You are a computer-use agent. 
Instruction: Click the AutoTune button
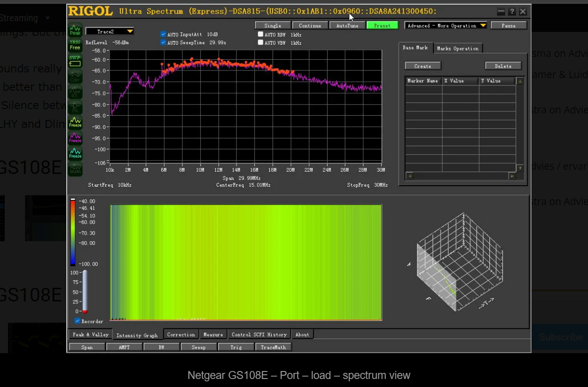(x=347, y=26)
